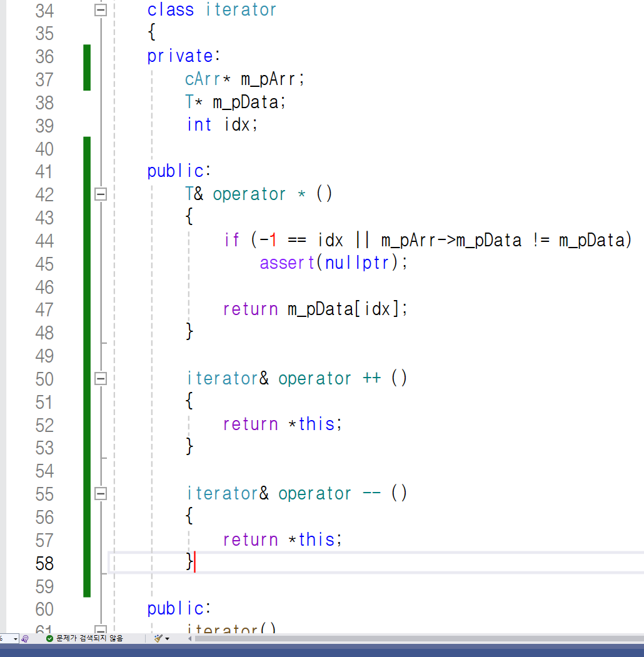The image size is (644, 657).
Task: Click 'm_pArr' declaration on line 37
Action: click(268, 79)
